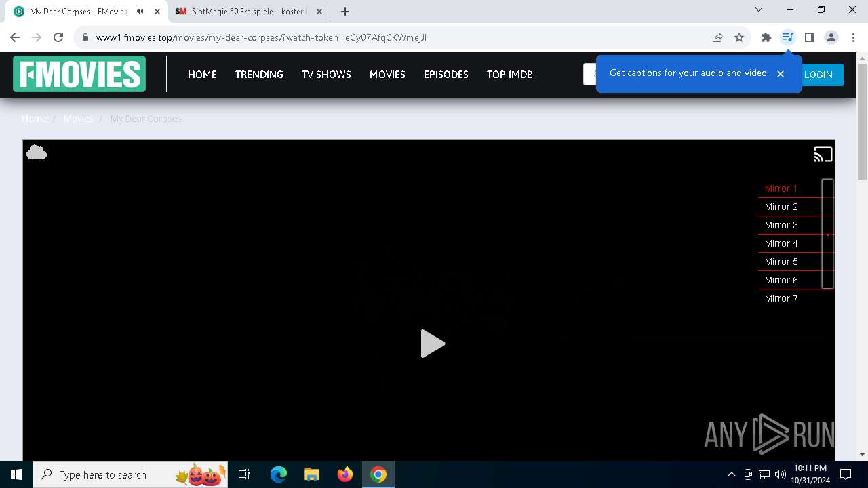Screen dimensions: 868x488
Task: Select Mirror 4 source
Action: 781,243
